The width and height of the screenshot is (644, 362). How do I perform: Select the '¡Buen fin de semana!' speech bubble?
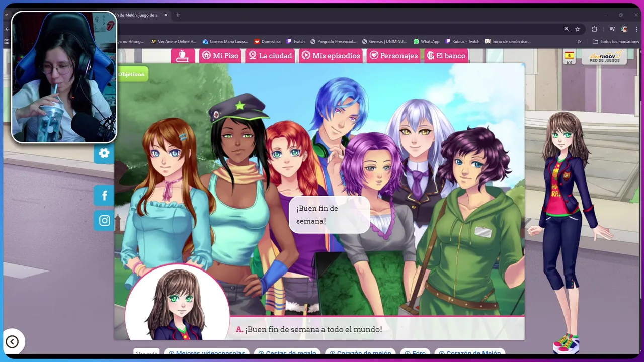point(330,215)
